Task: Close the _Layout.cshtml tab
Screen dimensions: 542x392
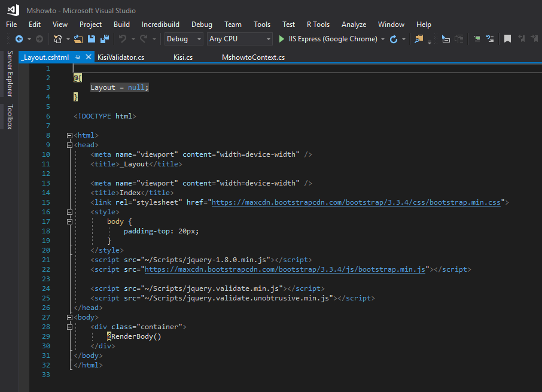Action: [89, 57]
